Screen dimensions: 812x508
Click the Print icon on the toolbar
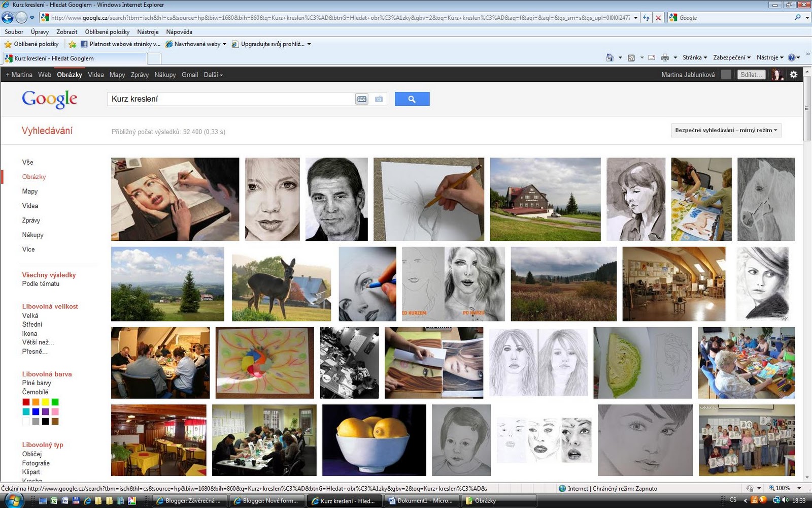click(x=664, y=57)
